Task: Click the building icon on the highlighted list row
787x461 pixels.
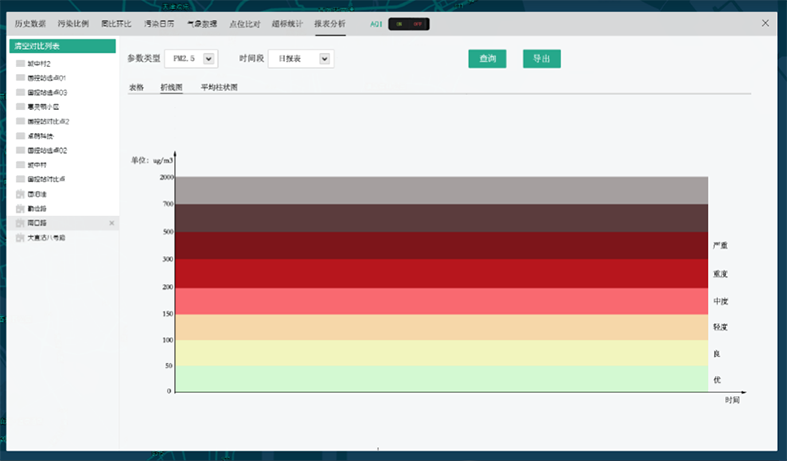Action: click(20, 223)
